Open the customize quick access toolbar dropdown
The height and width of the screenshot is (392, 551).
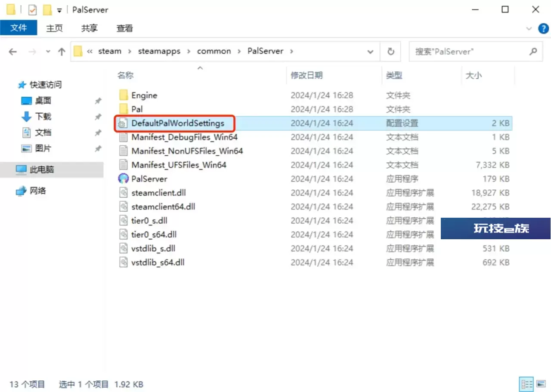[x=59, y=10]
